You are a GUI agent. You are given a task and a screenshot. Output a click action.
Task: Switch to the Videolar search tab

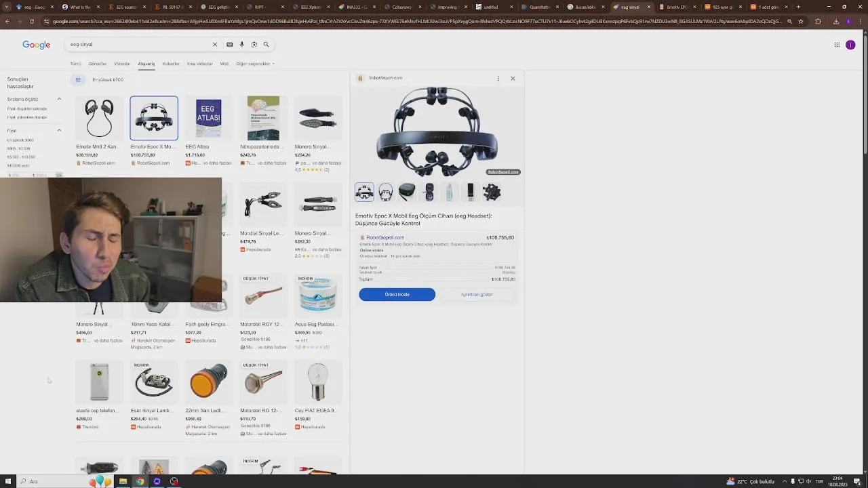(122, 64)
